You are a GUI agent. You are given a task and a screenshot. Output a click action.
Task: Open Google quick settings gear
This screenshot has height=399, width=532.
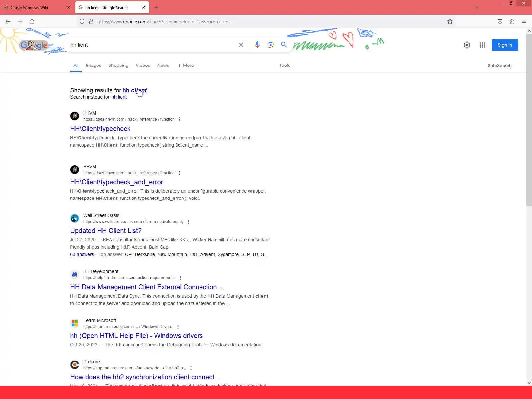click(x=467, y=45)
